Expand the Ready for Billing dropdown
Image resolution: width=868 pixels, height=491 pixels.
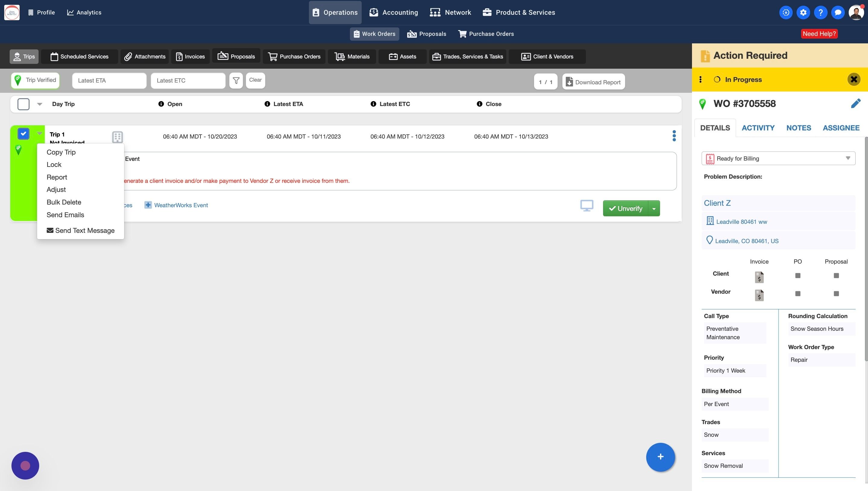778,158
